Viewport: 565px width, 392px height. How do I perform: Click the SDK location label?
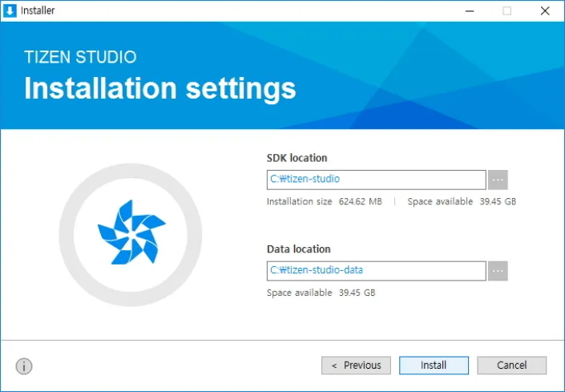(297, 158)
